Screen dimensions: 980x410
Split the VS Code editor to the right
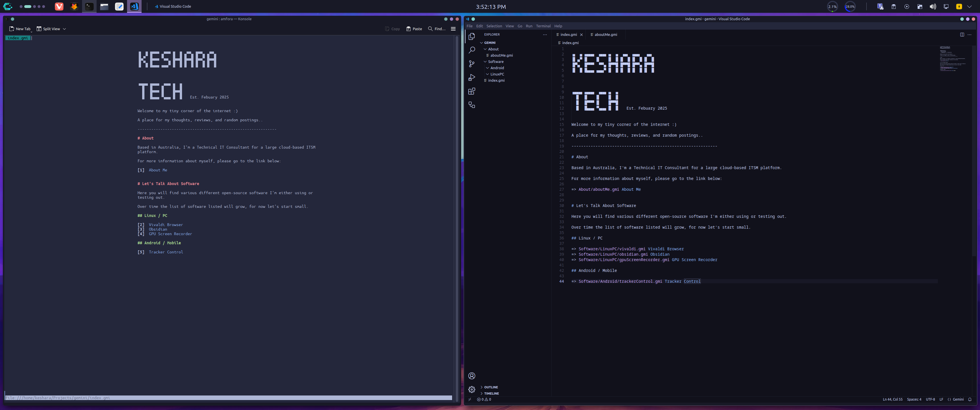962,35
